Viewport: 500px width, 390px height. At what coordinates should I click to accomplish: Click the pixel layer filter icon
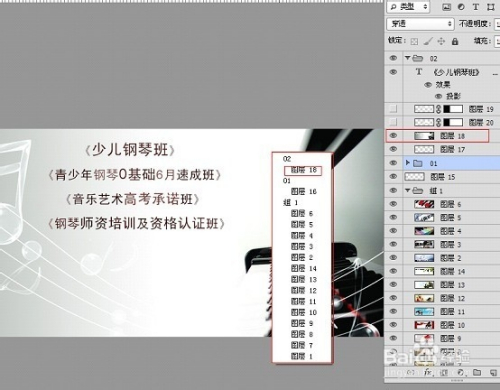[446, 7]
